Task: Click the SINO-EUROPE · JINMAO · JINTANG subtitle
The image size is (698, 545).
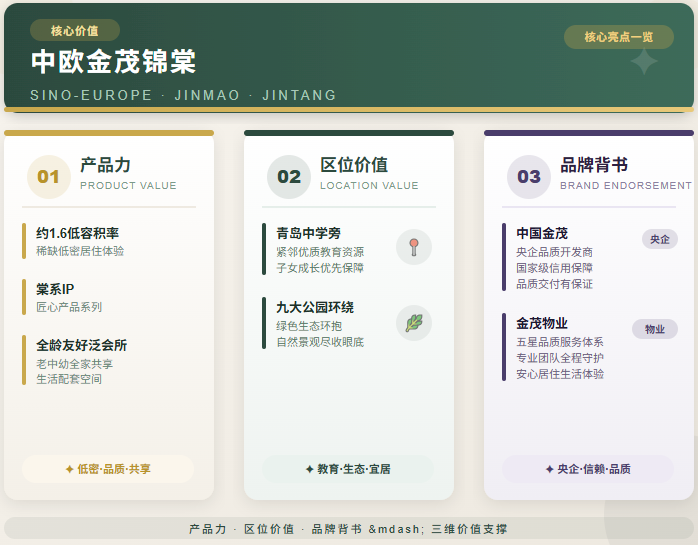Action: (183, 95)
